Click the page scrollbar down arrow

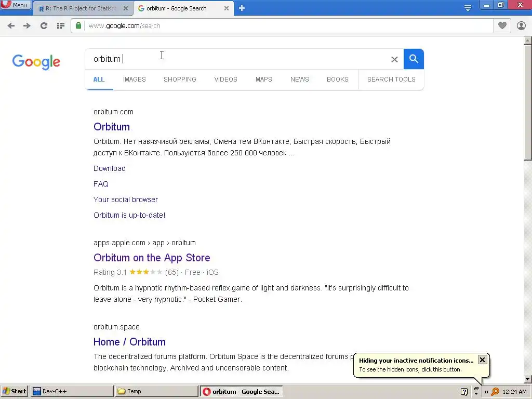pos(528,379)
